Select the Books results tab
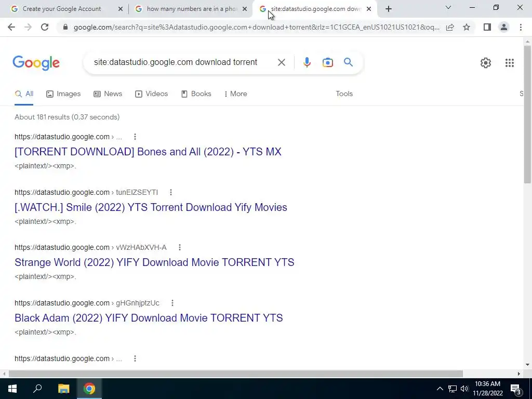 point(196,94)
